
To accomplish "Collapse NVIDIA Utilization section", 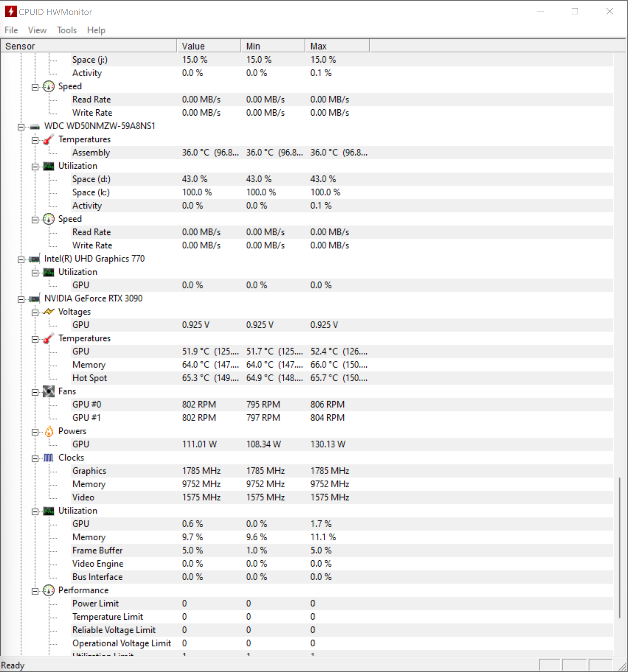I will click(35, 512).
